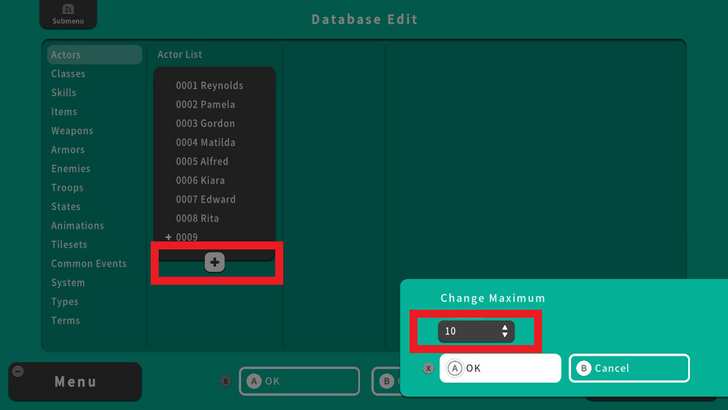Image resolution: width=728 pixels, height=410 pixels.
Task: Switch to the Classes category
Action: (x=68, y=74)
